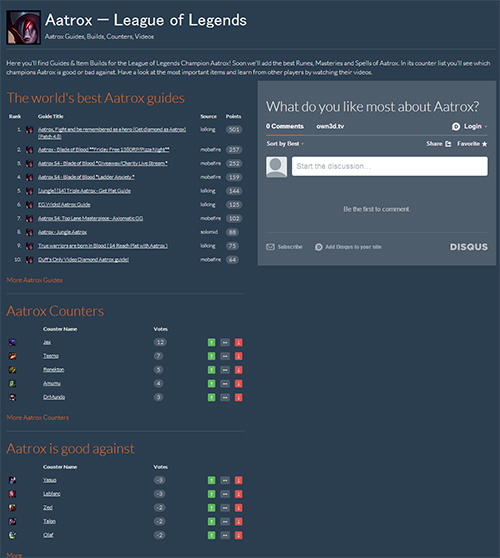
Task: Downvote Jax as an Aatrox counter
Action: click(238, 342)
